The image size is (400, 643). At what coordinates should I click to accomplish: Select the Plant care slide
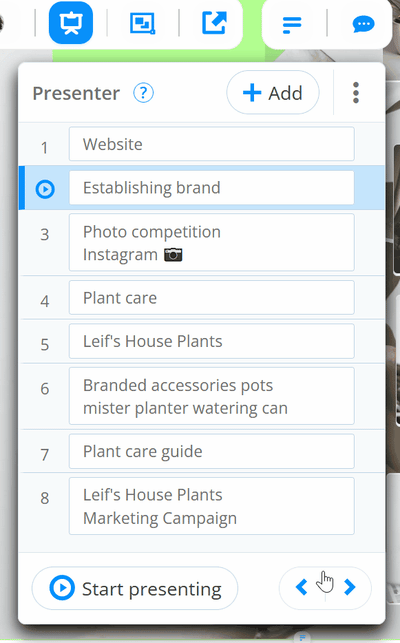212,298
